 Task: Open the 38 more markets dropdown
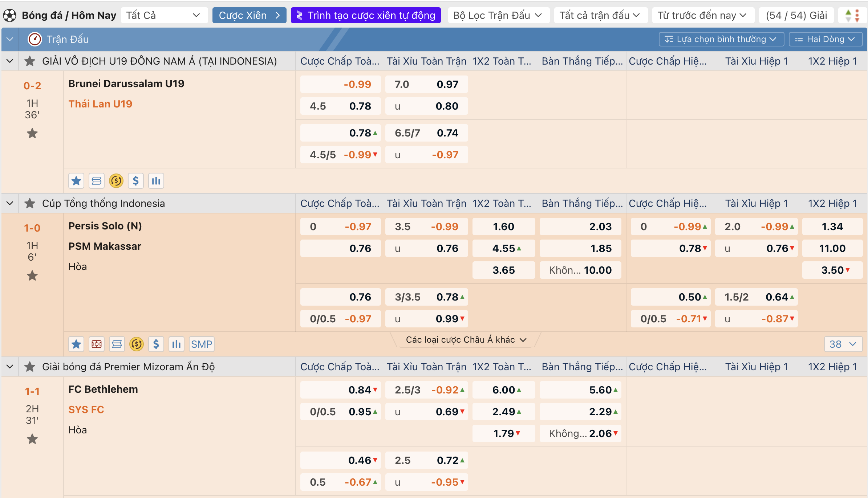843,344
